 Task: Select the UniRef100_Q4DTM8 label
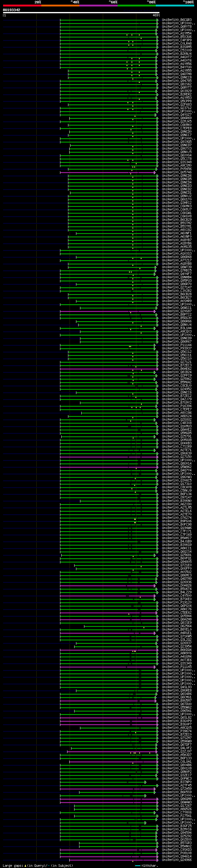click(x=177, y=74)
